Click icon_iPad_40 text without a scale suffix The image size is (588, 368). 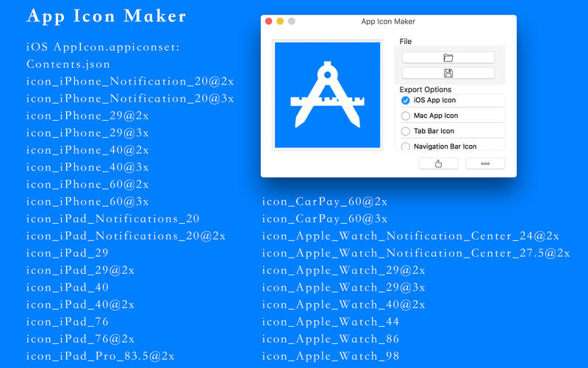pyautogui.click(x=68, y=288)
